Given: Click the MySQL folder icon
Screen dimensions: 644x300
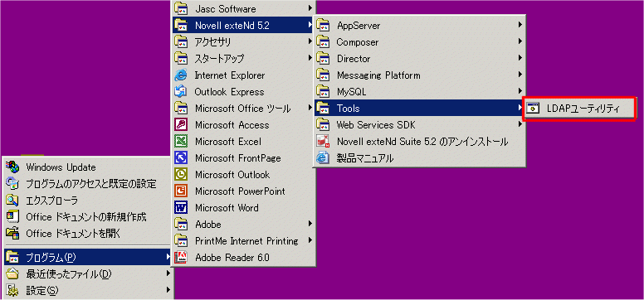Looking at the screenshot, I should 323,91.
